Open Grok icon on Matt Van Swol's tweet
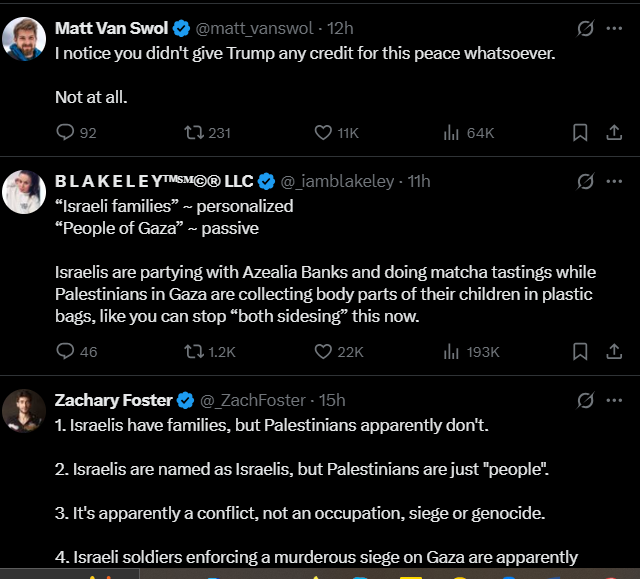640x579 pixels. (x=586, y=28)
